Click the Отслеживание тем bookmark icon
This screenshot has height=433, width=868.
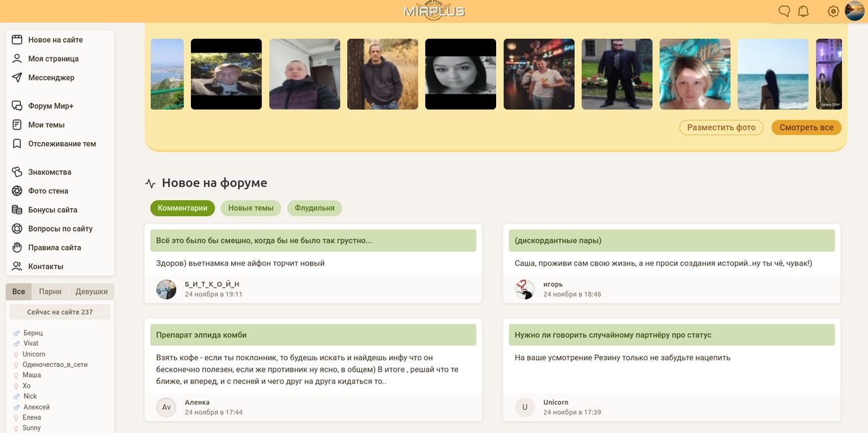pyautogui.click(x=17, y=143)
